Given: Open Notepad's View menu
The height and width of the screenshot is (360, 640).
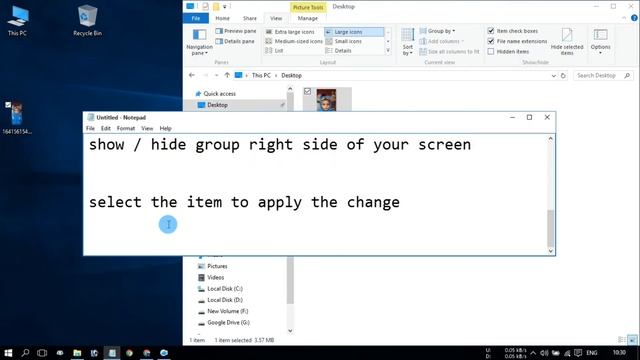Looking at the screenshot, I should 147,128.
